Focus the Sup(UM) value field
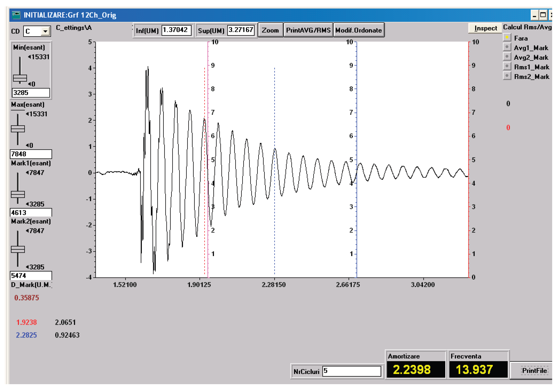560x392 pixels. [241, 30]
